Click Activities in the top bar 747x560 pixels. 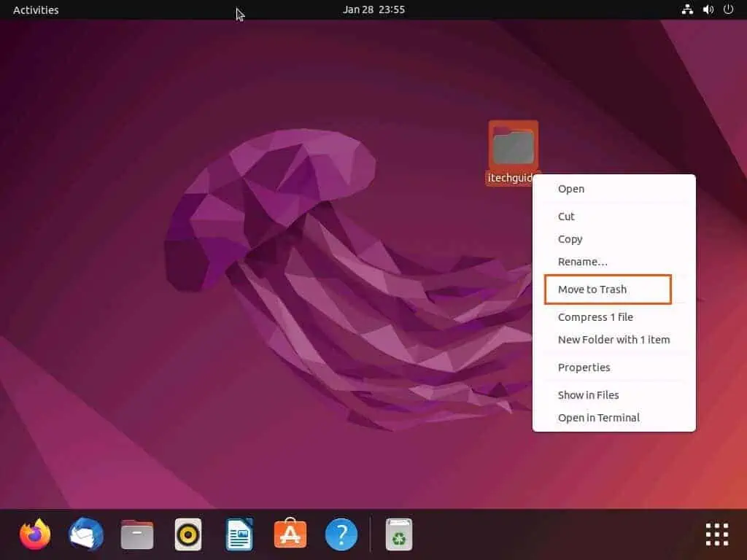tap(35, 9)
